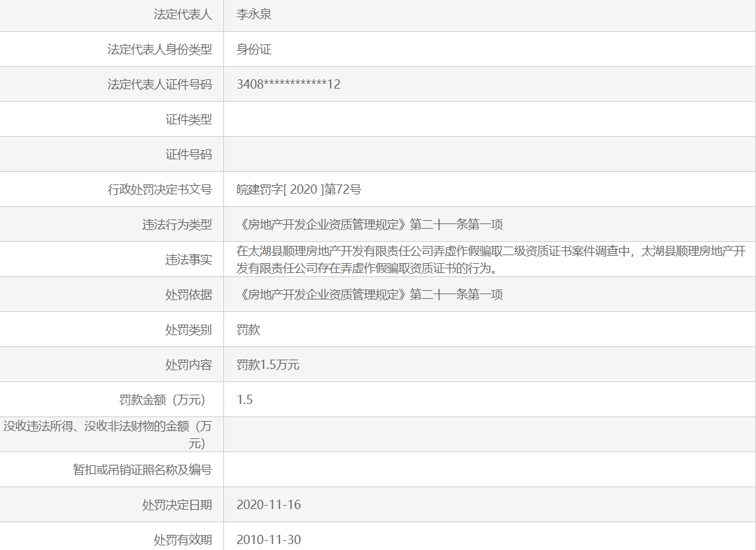Image resolution: width=756 pixels, height=550 pixels.
Task: Click the label 证件类型
Action: (188, 120)
